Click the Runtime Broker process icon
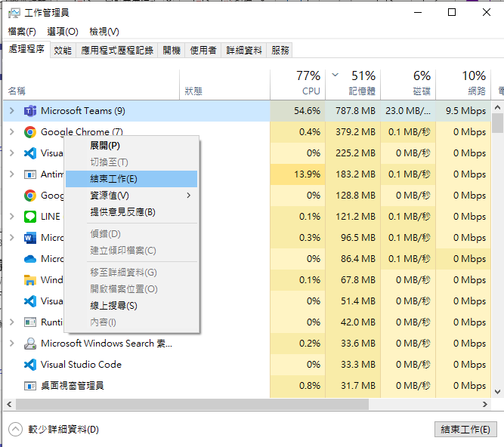Image resolution: width=504 pixels, height=447 pixels. tap(30, 322)
